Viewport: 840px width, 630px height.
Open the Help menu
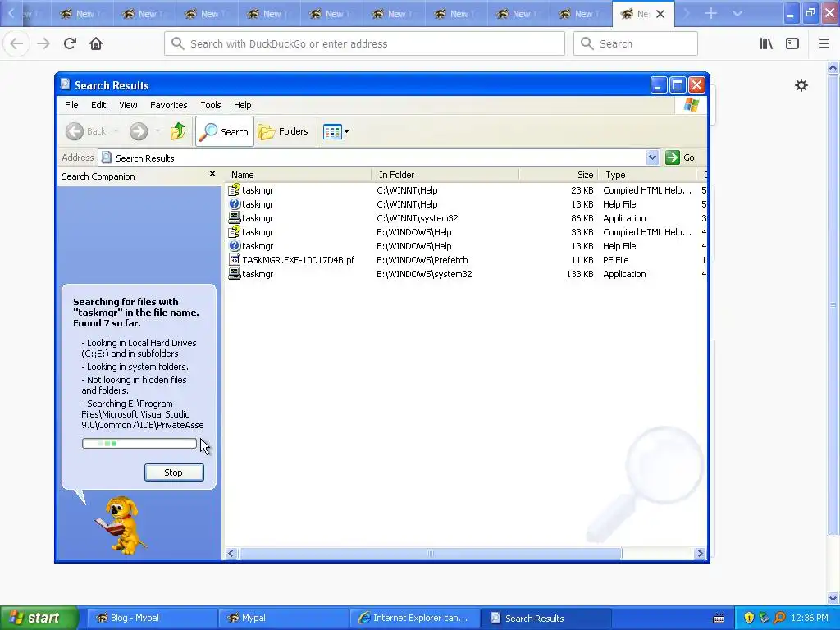click(242, 105)
